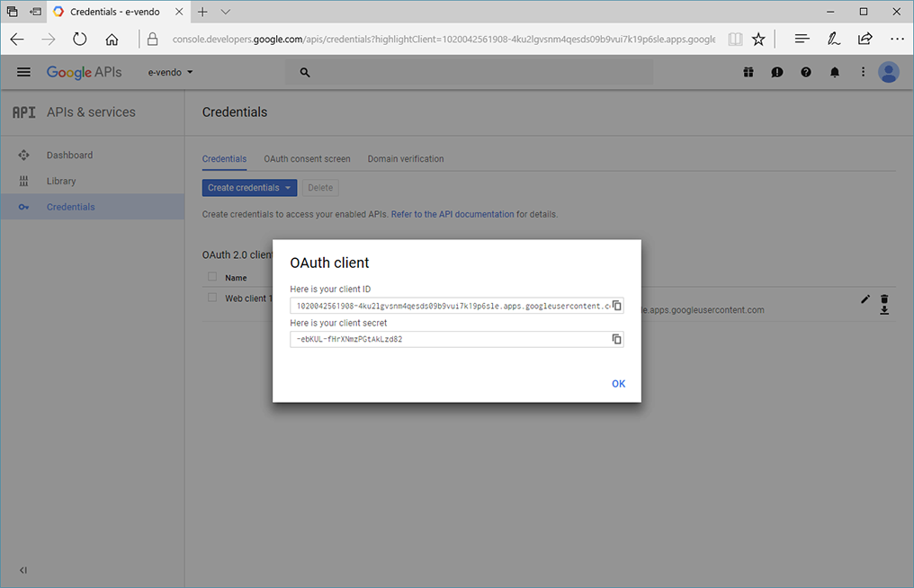Viewport: 914px width, 588px height.
Task: Collapse the sidebar with the arrow icon
Action: [22, 570]
